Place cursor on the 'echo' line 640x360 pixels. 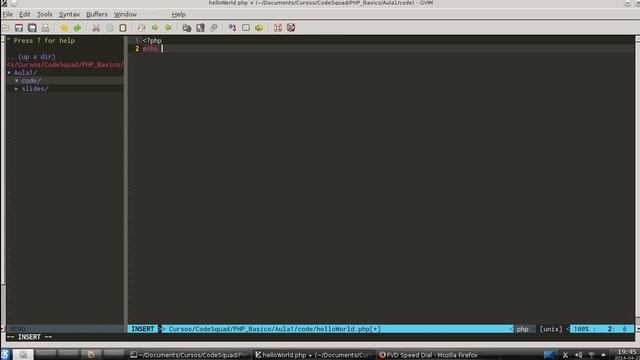click(150, 49)
